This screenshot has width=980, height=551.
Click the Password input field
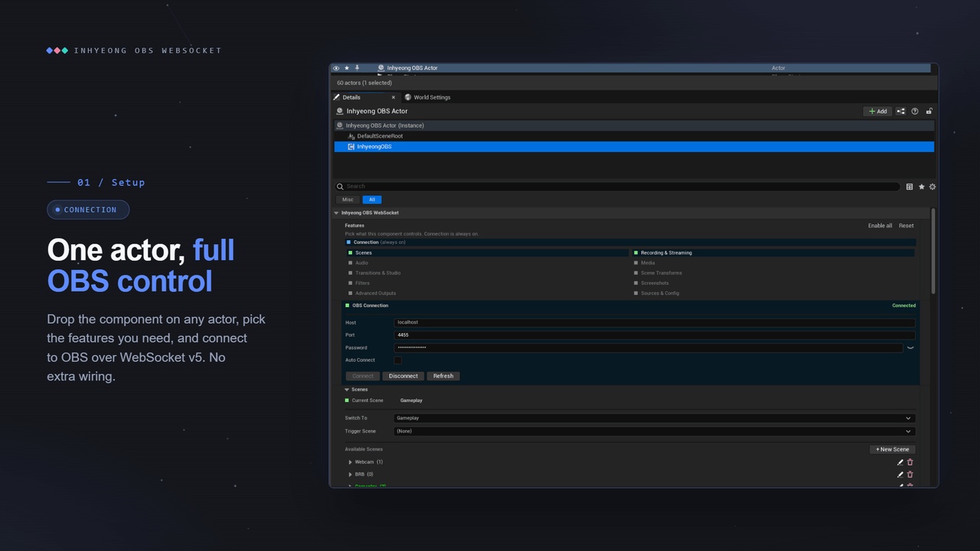point(648,347)
